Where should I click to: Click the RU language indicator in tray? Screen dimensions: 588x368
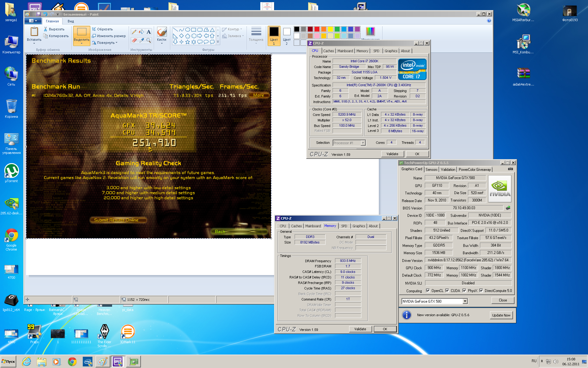click(x=534, y=361)
